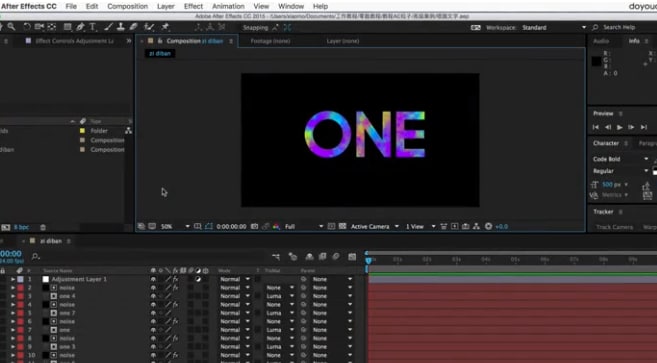657x363 pixels.
Task: Select the Rotation tool
Action: click(x=27, y=27)
